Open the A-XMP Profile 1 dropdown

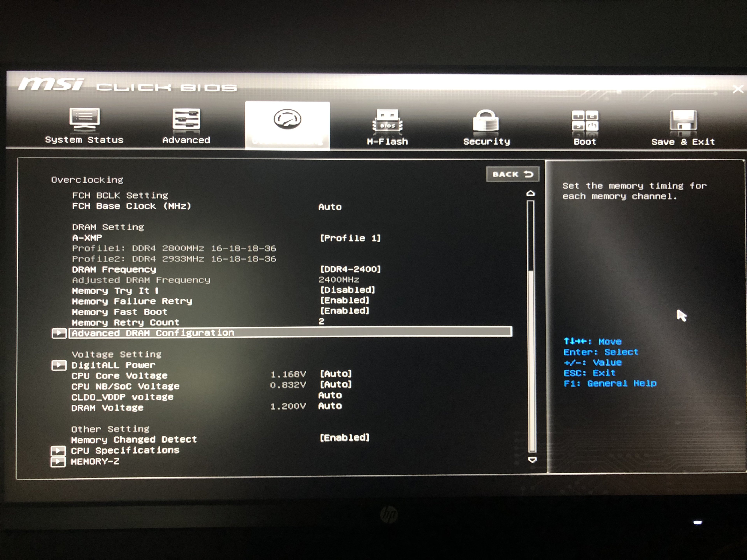coord(350,238)
